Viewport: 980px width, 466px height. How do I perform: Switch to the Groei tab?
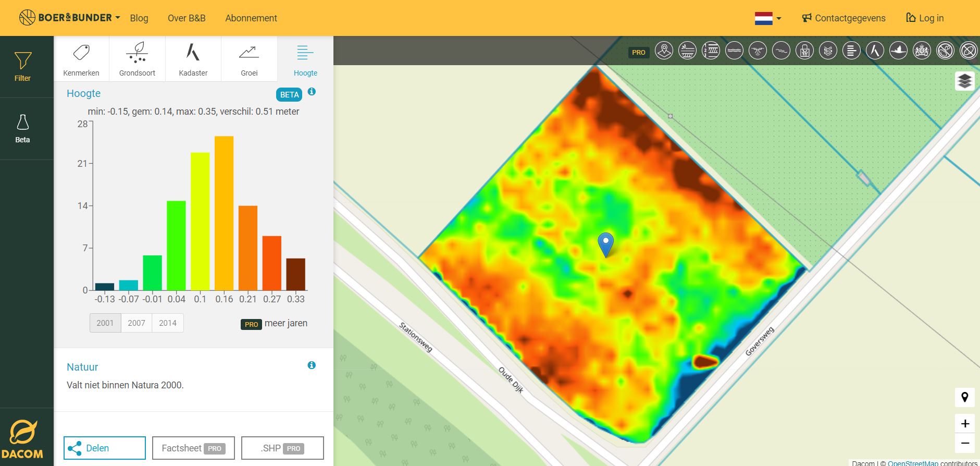pos(249,59)
